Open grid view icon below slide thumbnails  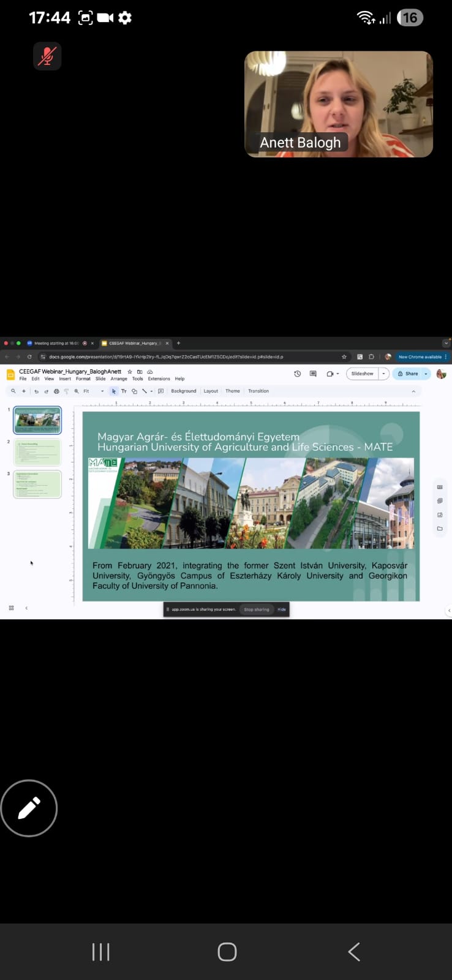[x=11, y=608]
